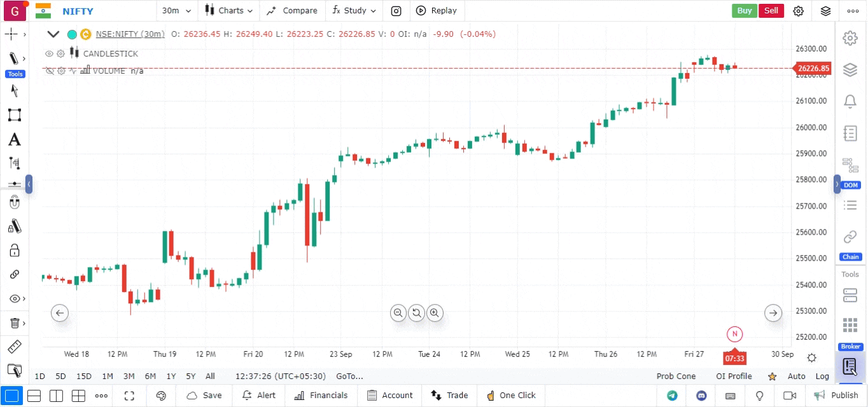Select the 1M range tab

108,376
